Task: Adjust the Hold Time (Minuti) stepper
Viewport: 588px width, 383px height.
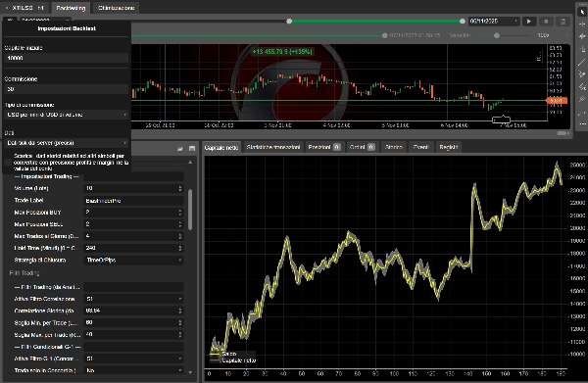Action: click(x=180, y=248)
